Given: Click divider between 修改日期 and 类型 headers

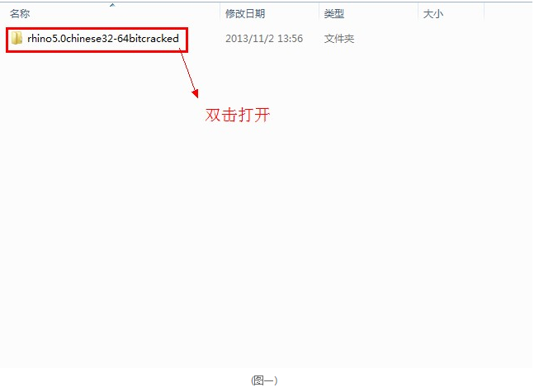Looking at the screenshot, I should pos(319,13).
